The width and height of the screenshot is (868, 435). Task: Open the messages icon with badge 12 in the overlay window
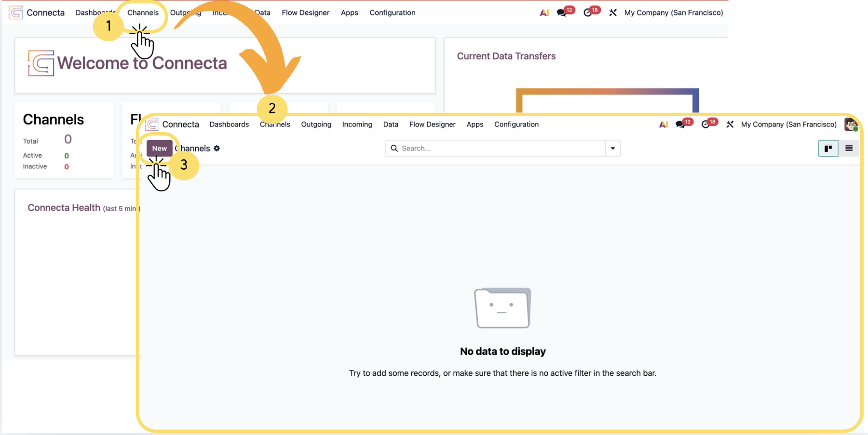pyautogui.click(x=680, y=124)
